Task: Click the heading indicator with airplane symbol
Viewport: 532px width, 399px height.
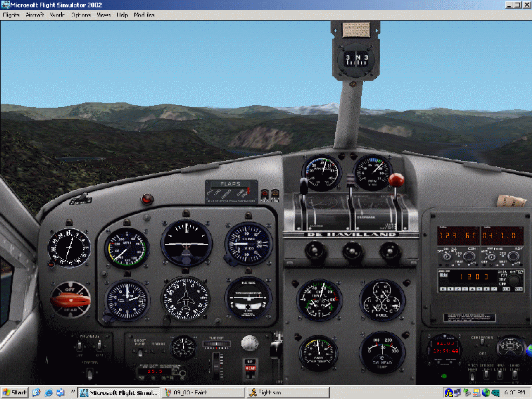Action: 186,299
